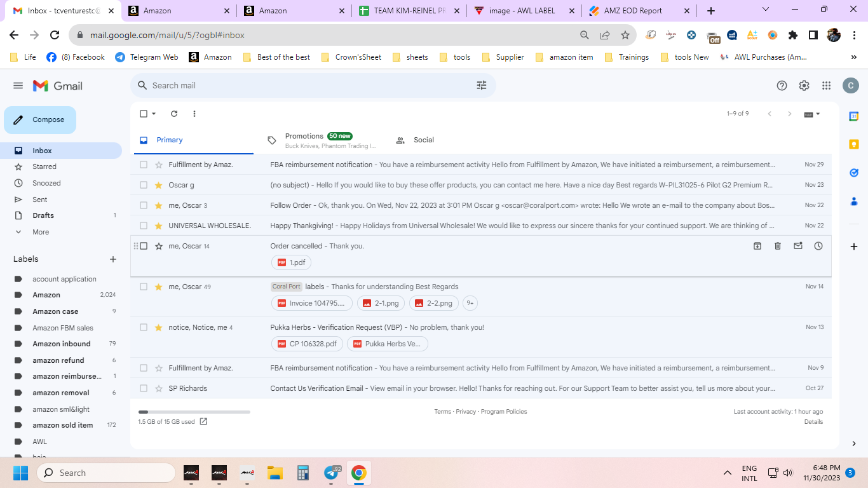Open CP 106328.pdf attachment
The image size is (868, 488).
(x=308, y=344)
